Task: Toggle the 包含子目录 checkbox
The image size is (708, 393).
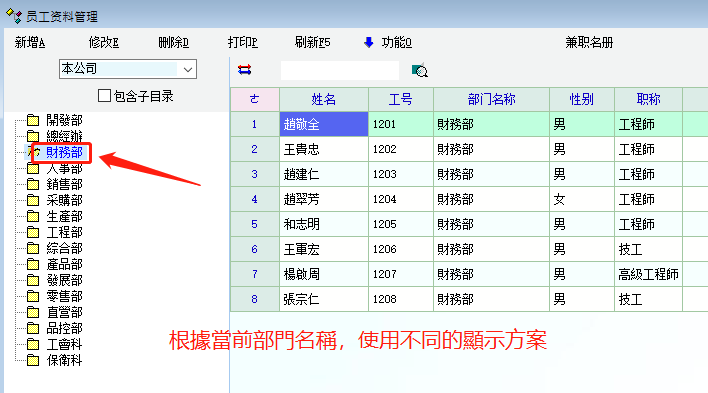Action: pyautogui.click(x=104, y=96)
